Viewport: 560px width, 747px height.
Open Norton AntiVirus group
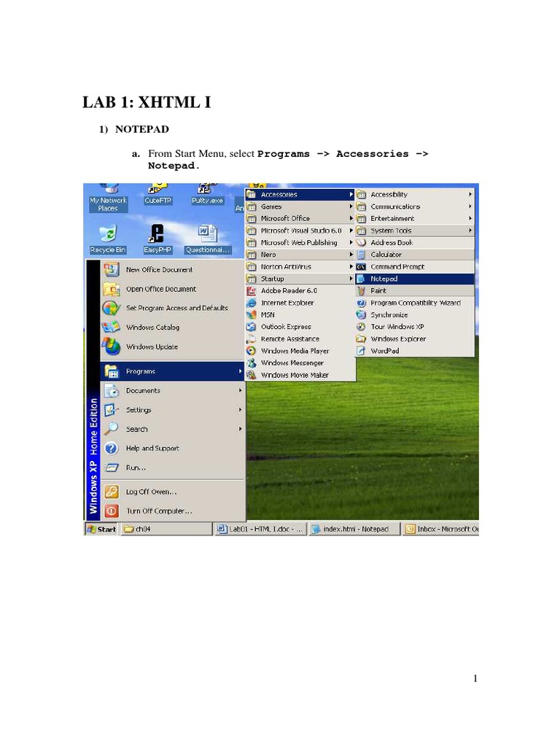click(x=300, y=267)
